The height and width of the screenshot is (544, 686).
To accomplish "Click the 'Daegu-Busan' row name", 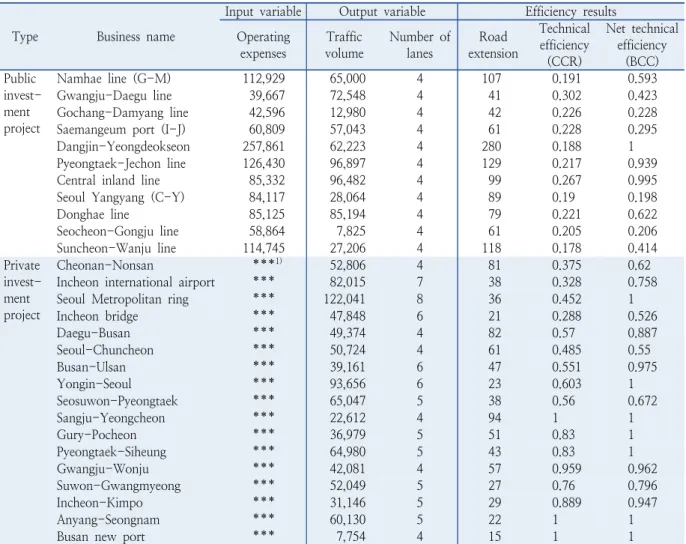I will (x=93, y=333).
